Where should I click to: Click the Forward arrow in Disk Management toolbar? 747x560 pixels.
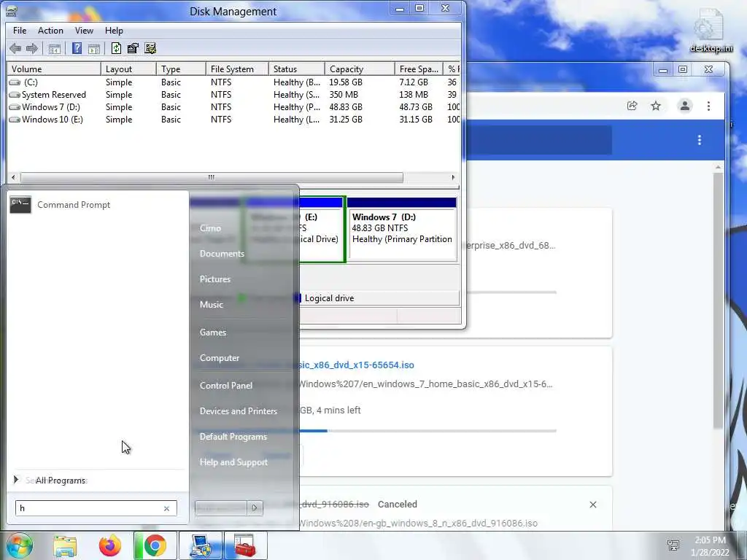coord(32,48)
